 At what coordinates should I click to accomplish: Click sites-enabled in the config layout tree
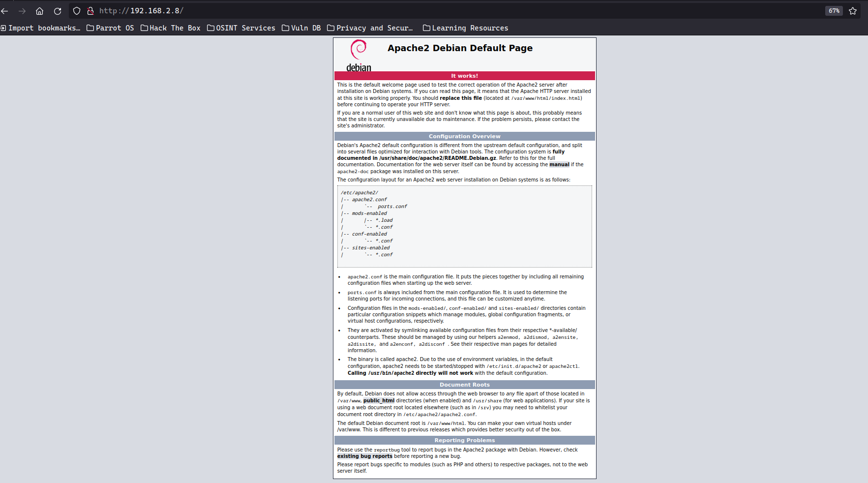[x=371, y=248]
